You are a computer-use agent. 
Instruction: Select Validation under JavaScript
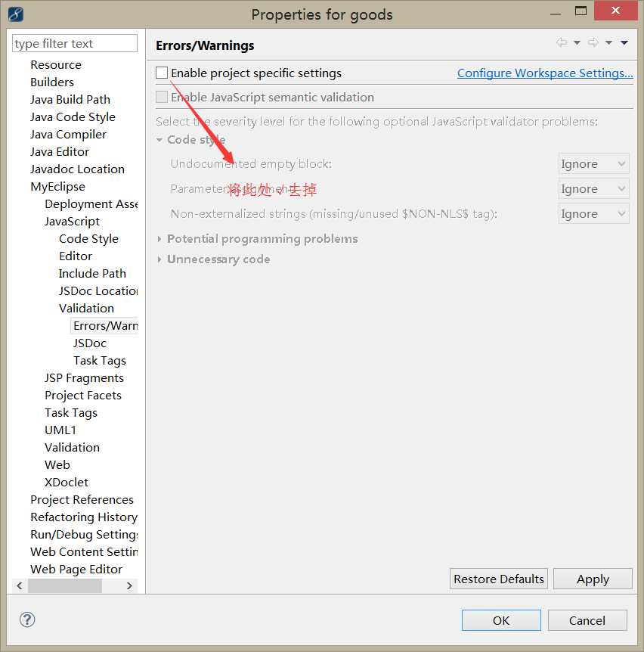click(x=86, y=309)
